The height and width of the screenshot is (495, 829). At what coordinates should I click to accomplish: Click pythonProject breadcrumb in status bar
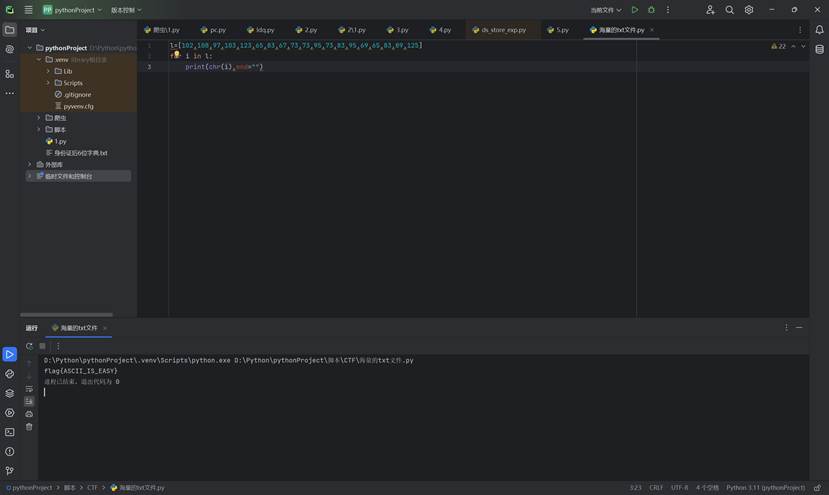pyautogui.click(x=29, y=488)
